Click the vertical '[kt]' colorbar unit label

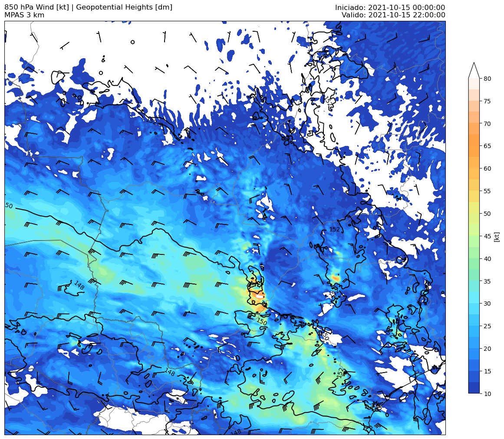click(x=497, y=237)
